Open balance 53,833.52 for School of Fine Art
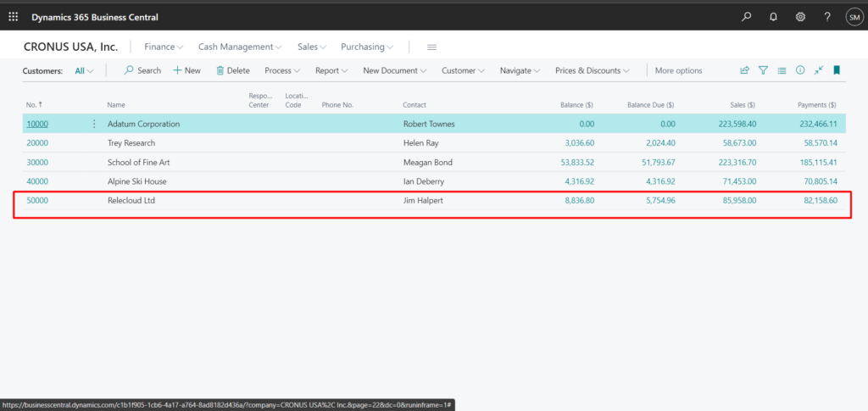Screen dimensions: 868x411 click(576, 162)
